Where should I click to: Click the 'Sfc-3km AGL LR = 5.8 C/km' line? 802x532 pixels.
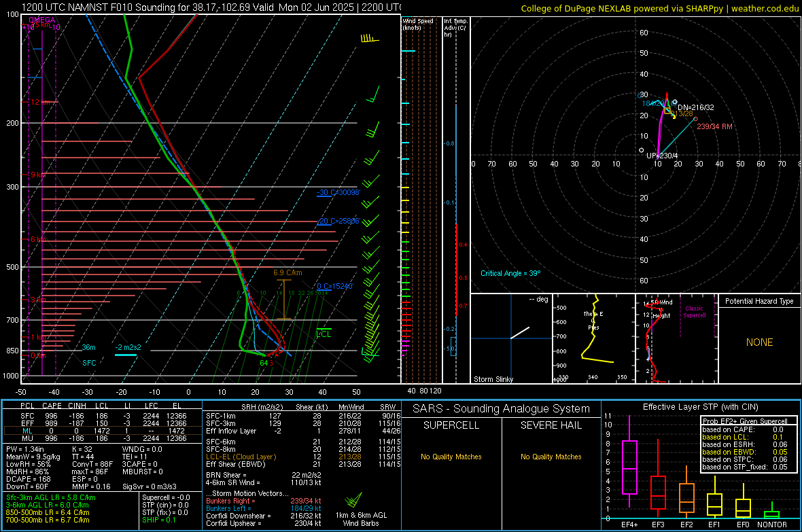(x=51, y=497)
